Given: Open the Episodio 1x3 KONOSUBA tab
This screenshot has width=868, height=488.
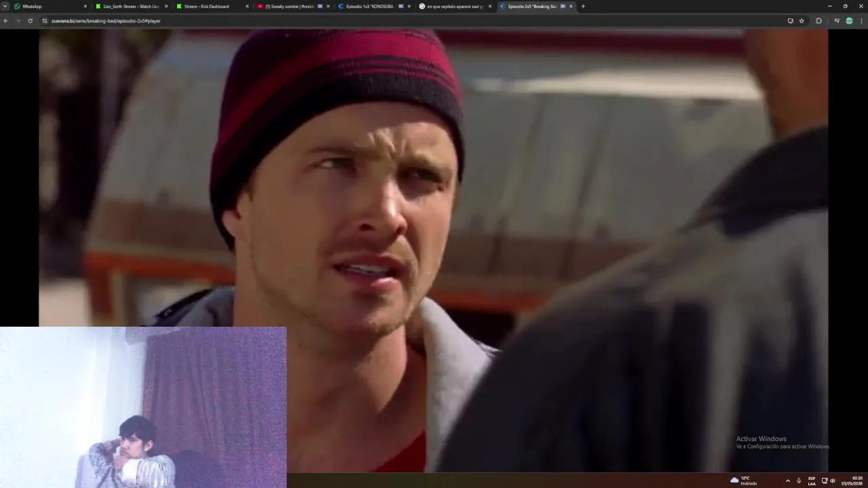Looking at the screenshot, I should (374, 6).
